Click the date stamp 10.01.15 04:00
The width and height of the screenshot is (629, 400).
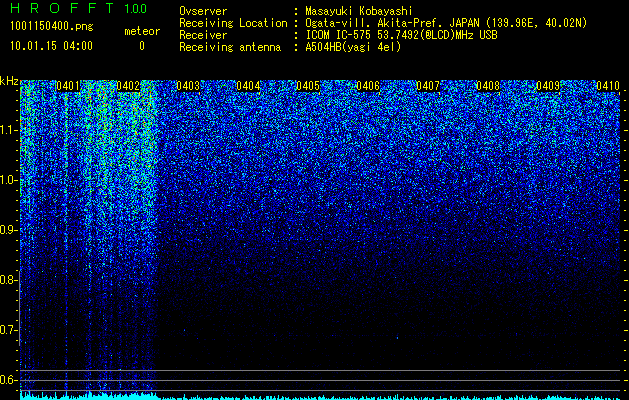tap(51, 46)
